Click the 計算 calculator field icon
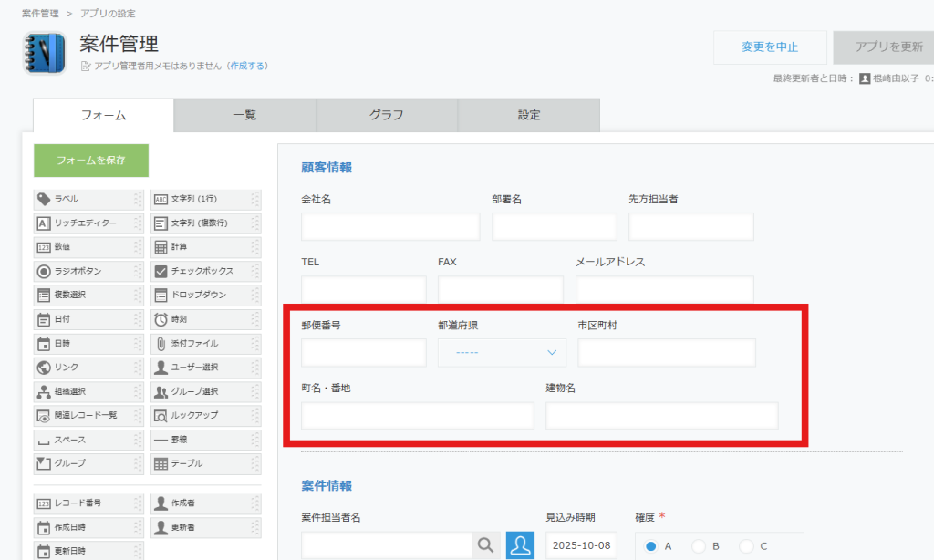This screenshot has height=560, width=934. pyautogui.click(x=161, y=247)
